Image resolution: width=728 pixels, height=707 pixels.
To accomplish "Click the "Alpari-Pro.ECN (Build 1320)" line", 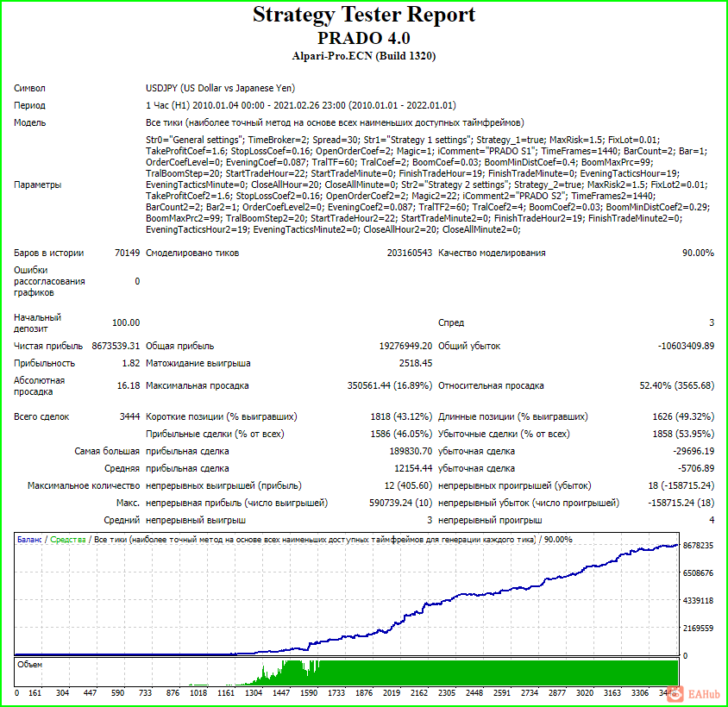I will [x=363, y=56].
